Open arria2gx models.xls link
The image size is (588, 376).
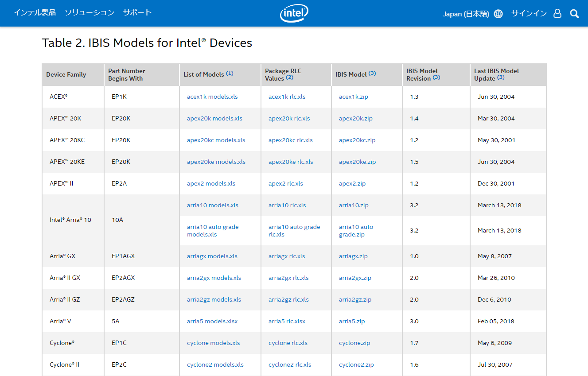(x=214, y=278)
